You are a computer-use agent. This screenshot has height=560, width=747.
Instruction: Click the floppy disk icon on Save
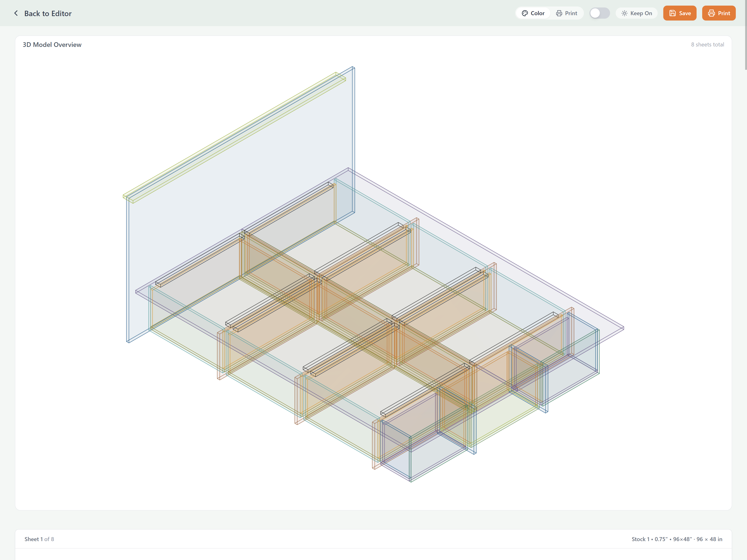click(672, 13)
